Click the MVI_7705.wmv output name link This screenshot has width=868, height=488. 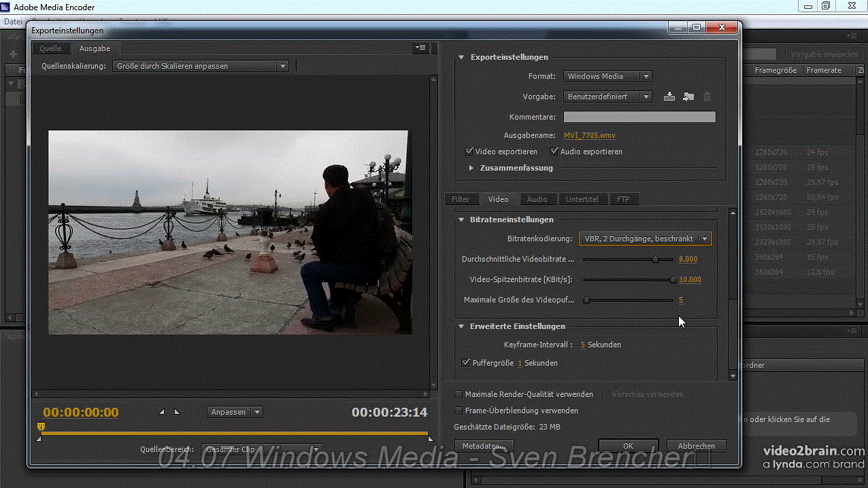(590, 135)
